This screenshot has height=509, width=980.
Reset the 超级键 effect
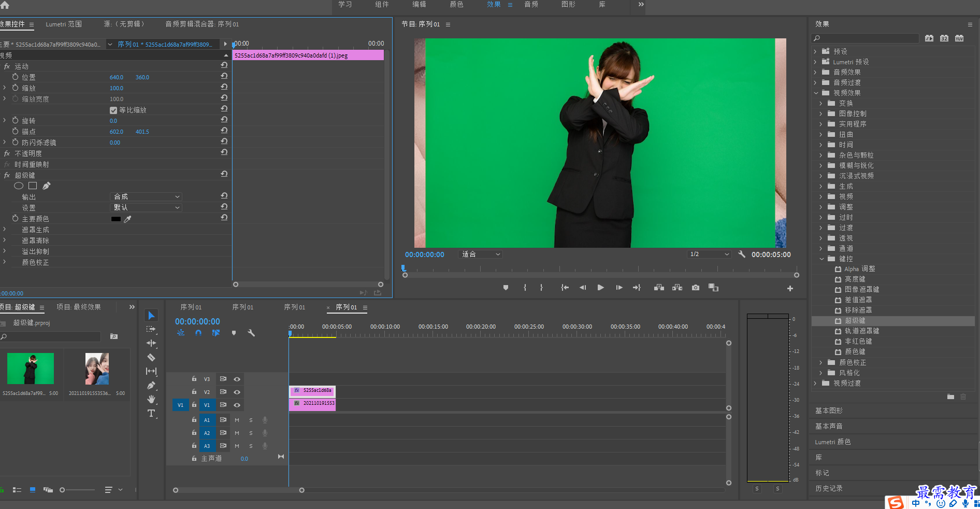(x=224, y=174)
